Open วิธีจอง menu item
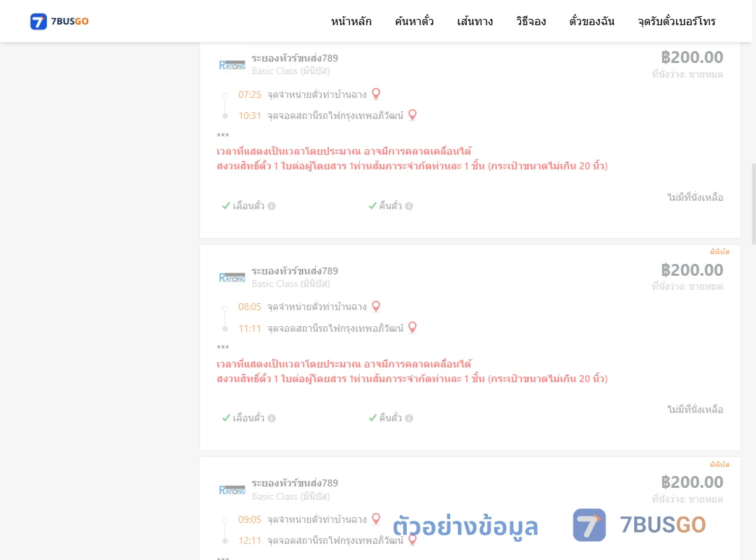Image resolution: width=756 pixels, height=560 pixels. click(531, 21)
